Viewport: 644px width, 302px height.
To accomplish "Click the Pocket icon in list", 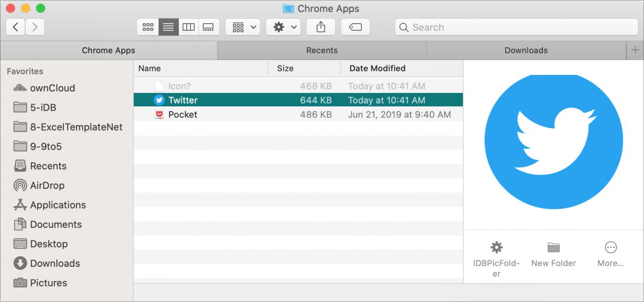I will (159, 115).
